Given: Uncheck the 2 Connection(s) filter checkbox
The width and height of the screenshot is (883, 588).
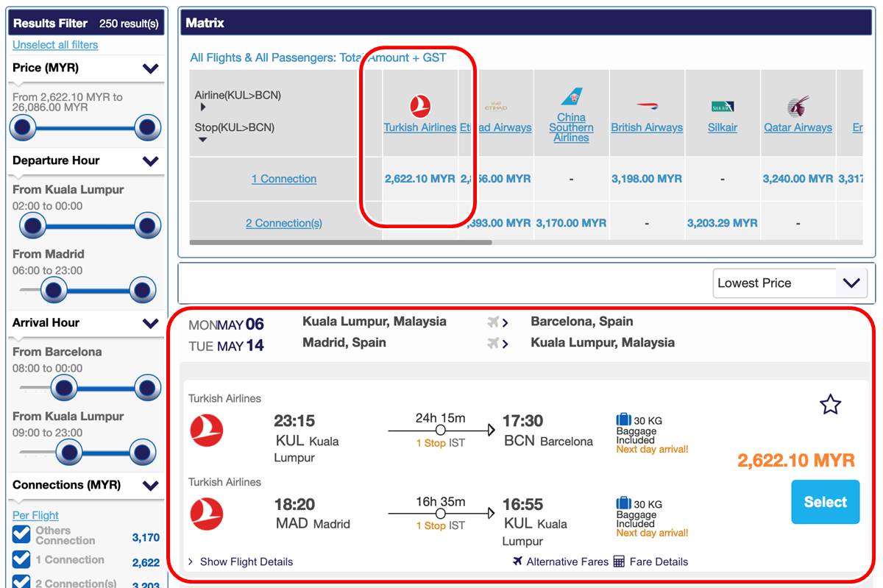Looking at the screenshot, I should click(x=21, y=582).
